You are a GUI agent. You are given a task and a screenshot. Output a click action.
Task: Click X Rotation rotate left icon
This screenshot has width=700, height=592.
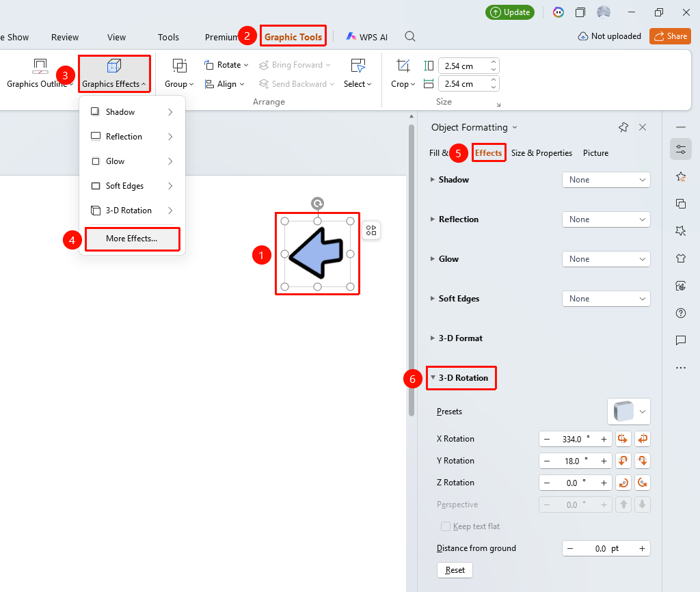coord(623,439)
